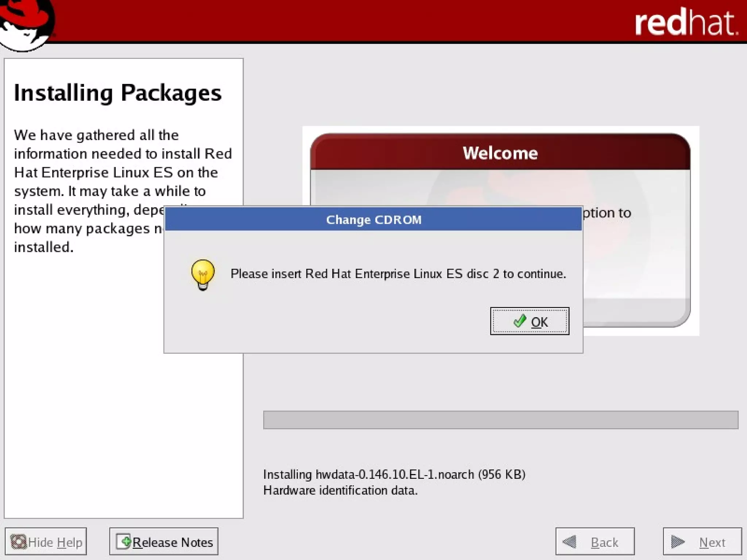Click the yellow lightbulb info icon
747x560 pixels.
pos(203,274)
